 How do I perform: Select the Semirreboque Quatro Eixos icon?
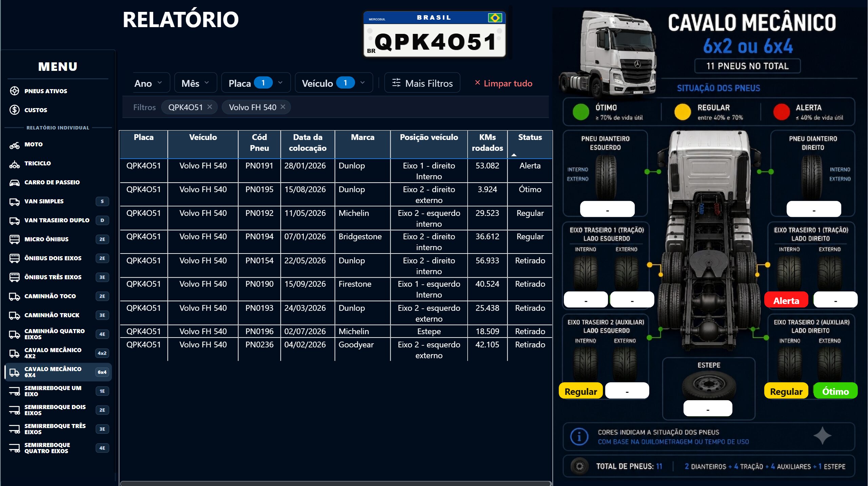(14, 448)
